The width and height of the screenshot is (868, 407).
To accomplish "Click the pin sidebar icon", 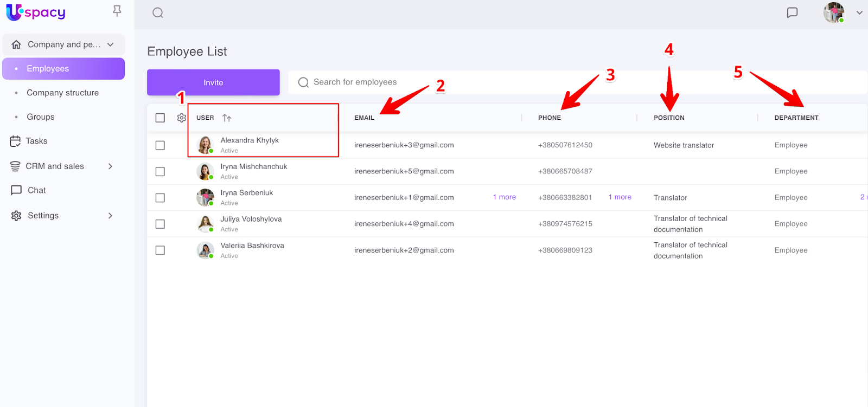I will 117,11.
